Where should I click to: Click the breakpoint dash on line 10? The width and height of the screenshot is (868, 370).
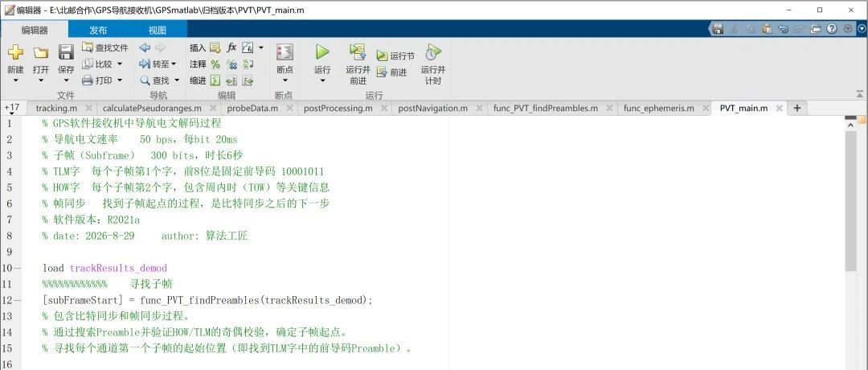tap(18, 268)
